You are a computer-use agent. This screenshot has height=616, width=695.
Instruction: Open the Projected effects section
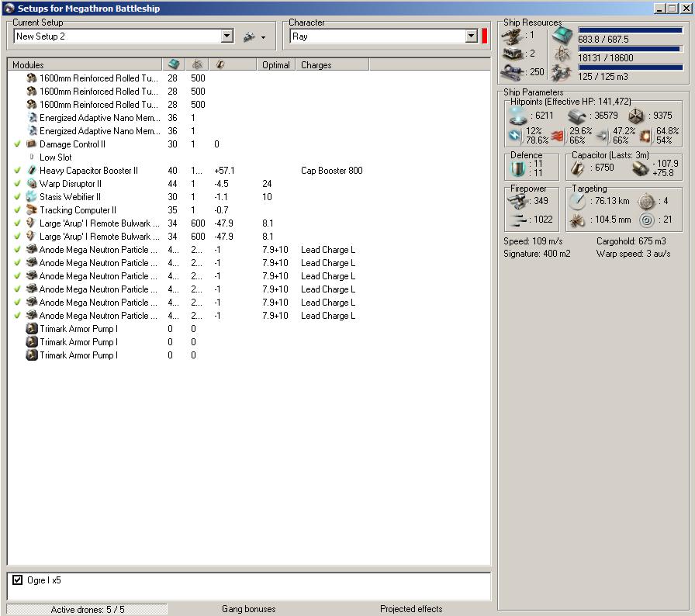pos(411,609)
